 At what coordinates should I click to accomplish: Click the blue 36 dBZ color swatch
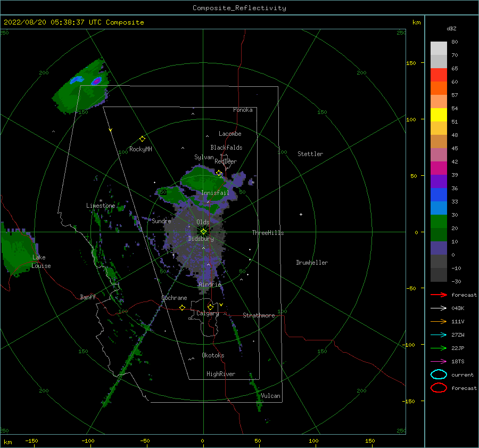[439, 195]
